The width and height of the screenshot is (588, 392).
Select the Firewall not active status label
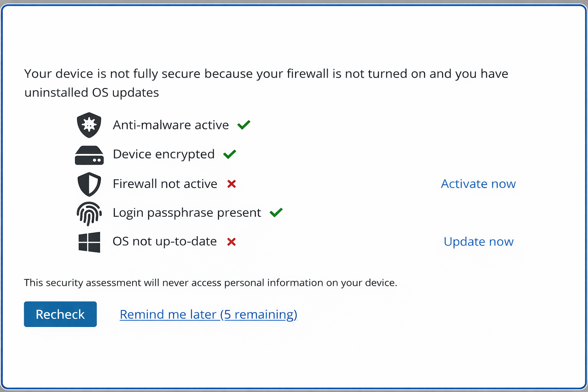pos(165,184)
